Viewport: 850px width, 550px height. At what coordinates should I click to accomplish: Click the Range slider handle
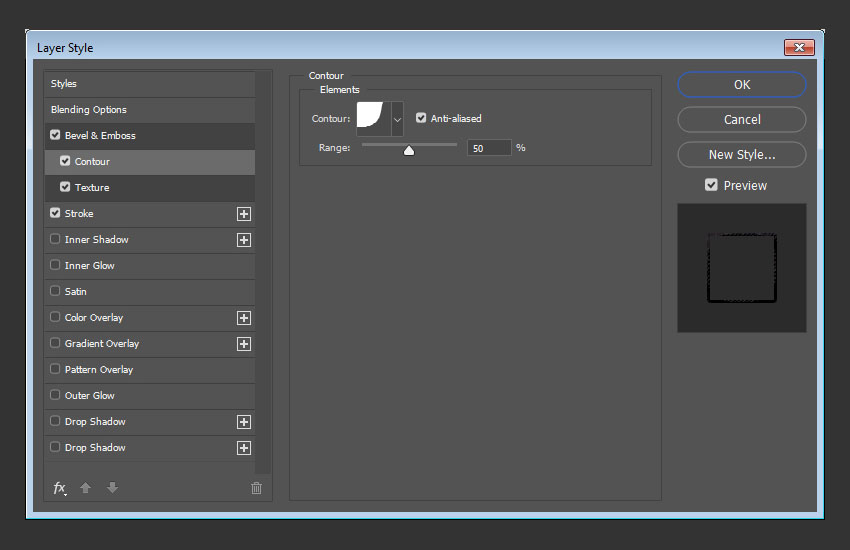[409, 151]
